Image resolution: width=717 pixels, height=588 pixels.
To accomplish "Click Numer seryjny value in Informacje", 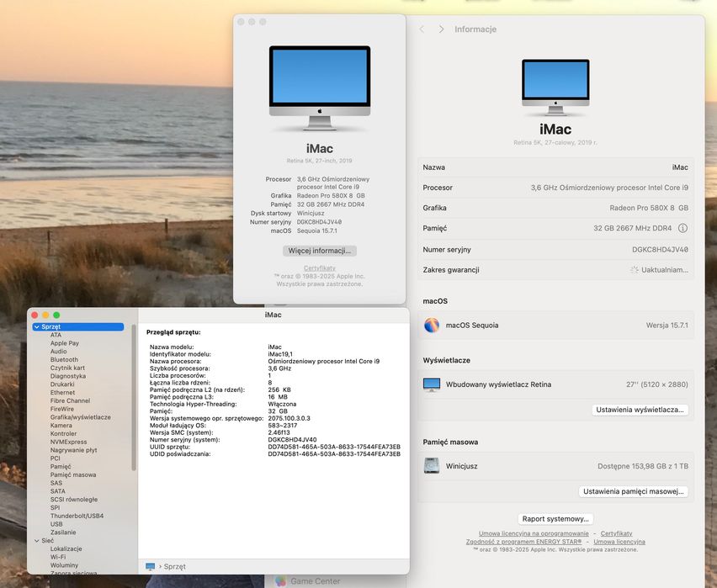I will click(x=660, y=250).
